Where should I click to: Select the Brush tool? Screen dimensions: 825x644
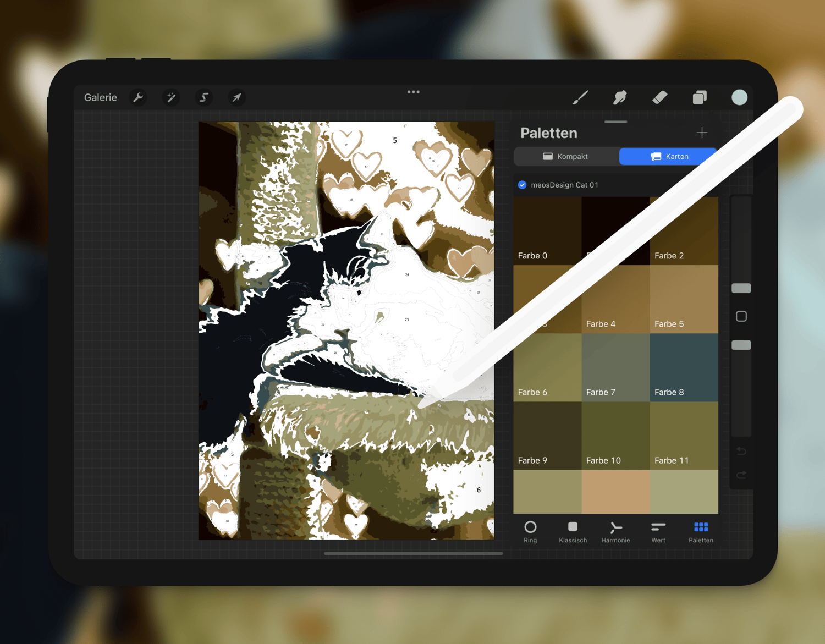(580, 97)
